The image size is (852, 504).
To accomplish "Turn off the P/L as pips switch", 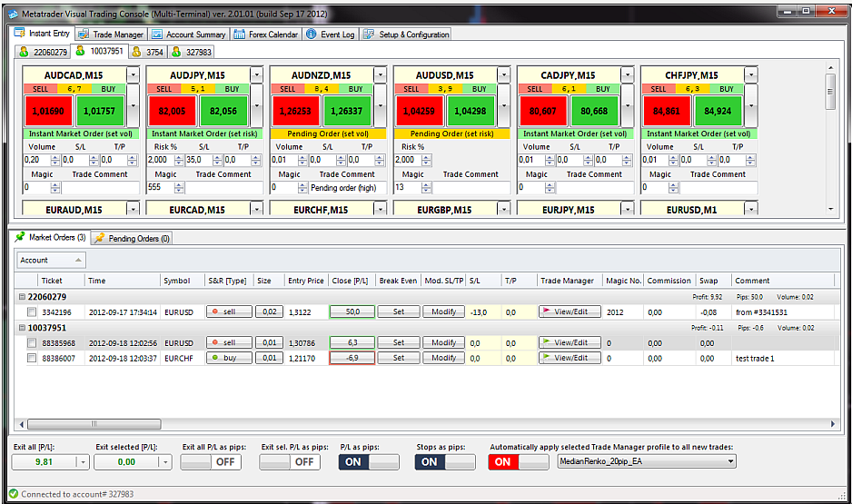I will 369,462.
